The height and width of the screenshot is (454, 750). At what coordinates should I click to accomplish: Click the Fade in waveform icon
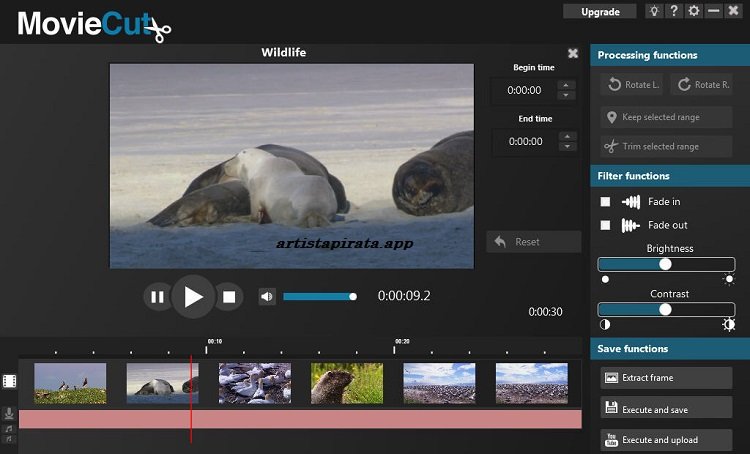click(631, 202)
